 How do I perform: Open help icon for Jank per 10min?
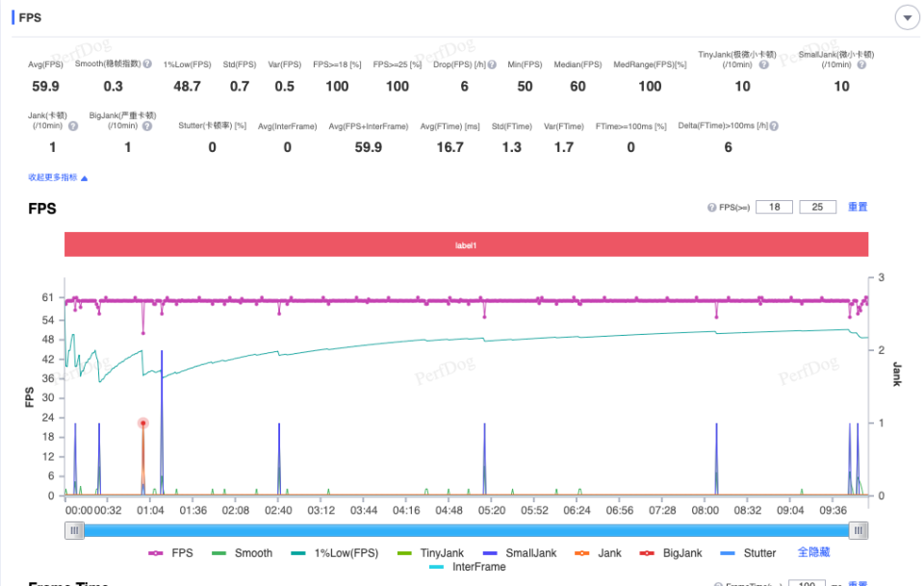tap(73, 126)
